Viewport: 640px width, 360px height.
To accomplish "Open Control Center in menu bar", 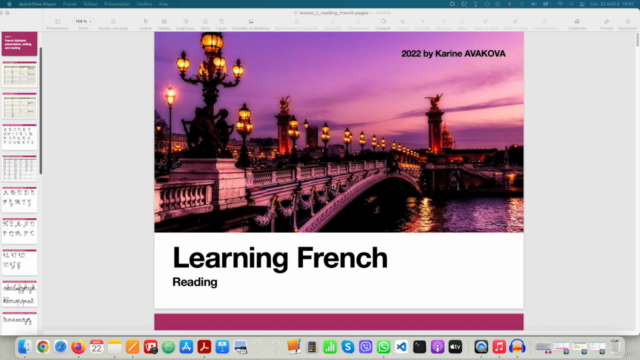I will click(582, 4).
